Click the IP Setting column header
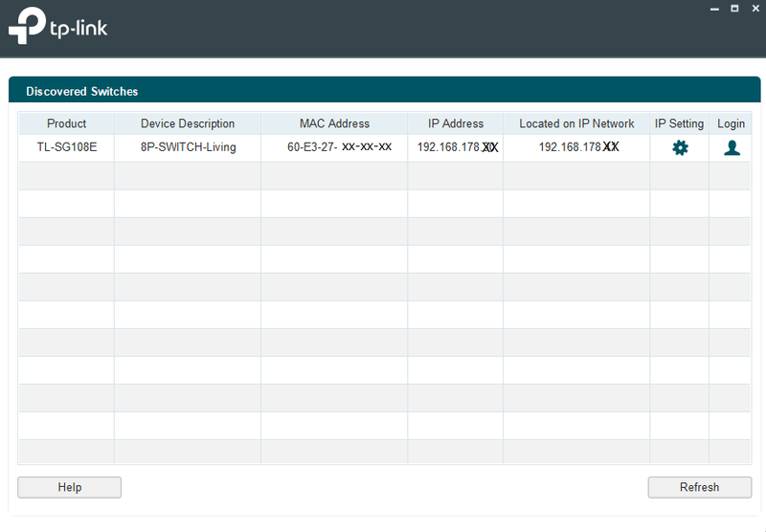The image size is (766, 532). pyautogui.click(x=679, y=123)
